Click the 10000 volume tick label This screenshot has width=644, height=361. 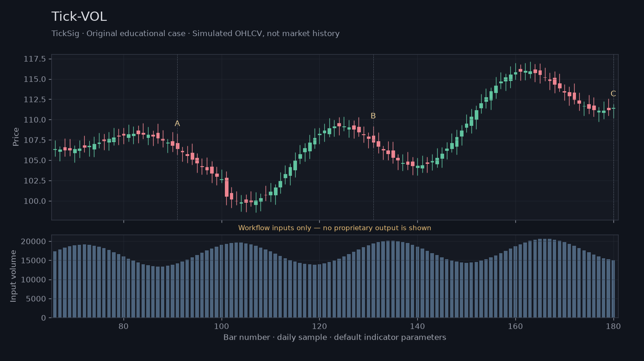(34, 280)
